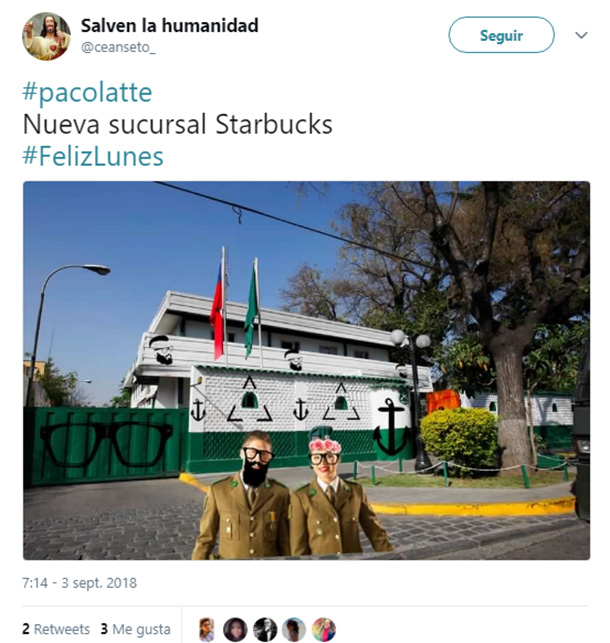Open the @ceanseto_ handle link

tap(118, 48)
